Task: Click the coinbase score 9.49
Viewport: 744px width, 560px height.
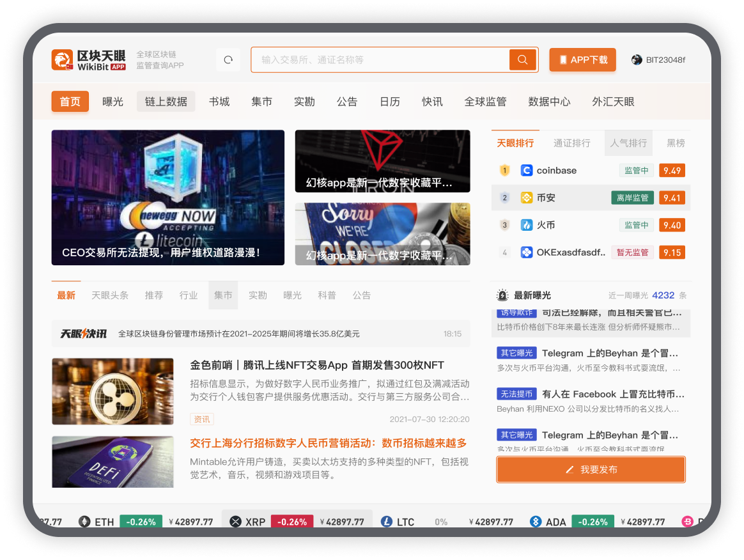Action: (x=672, y=171)
